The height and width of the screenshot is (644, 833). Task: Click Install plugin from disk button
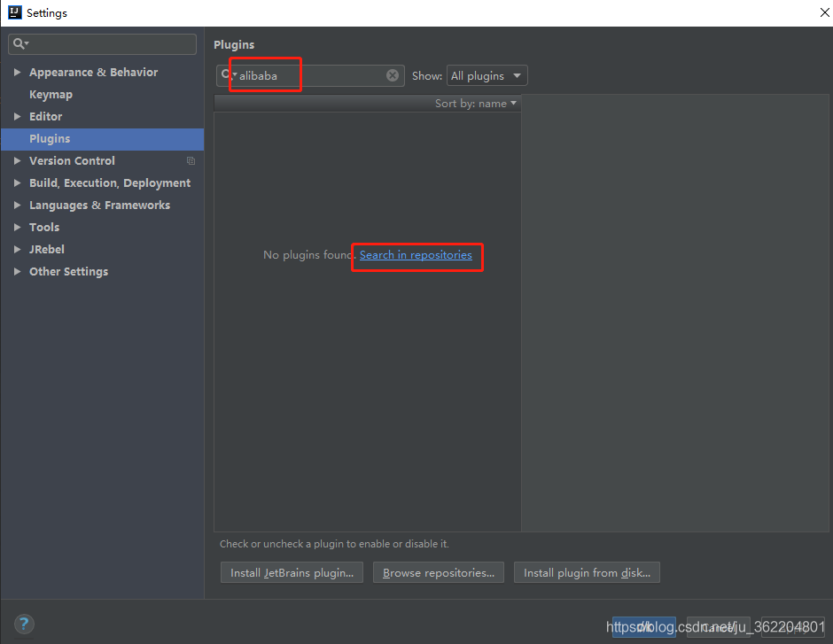click(x=587, y=572)
